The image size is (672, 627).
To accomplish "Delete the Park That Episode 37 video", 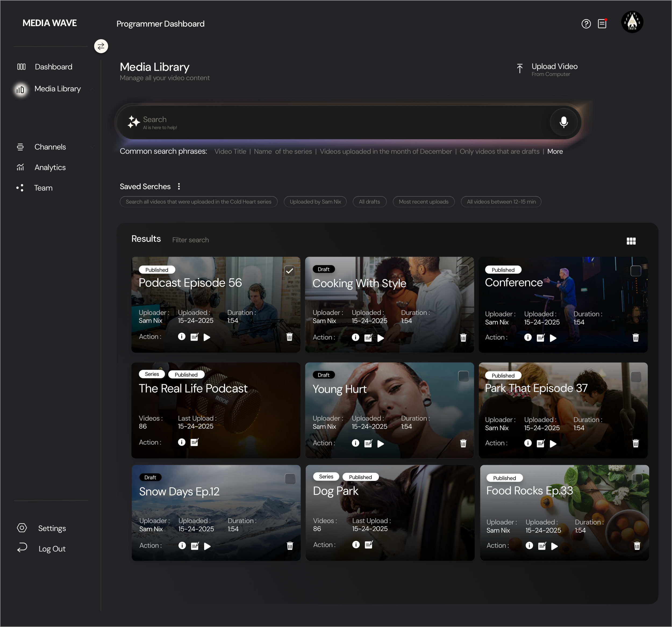I will (635, 443).
